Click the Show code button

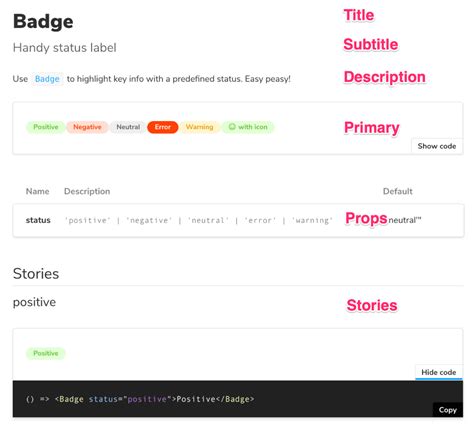tap(437, 146)
